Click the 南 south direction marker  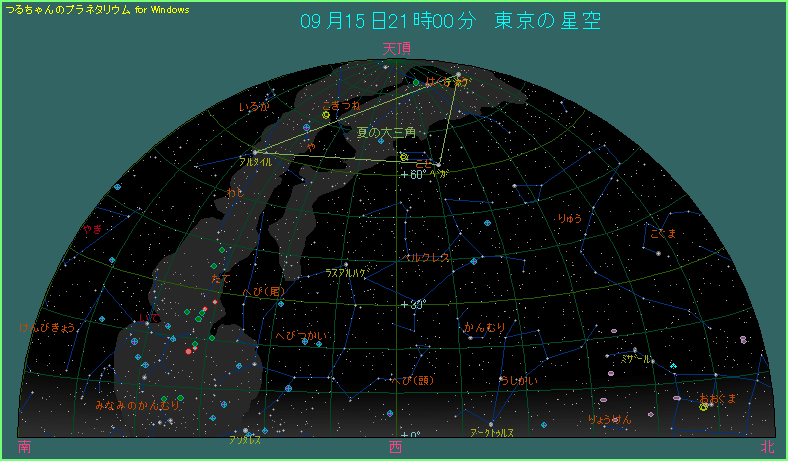pos(24,447)
